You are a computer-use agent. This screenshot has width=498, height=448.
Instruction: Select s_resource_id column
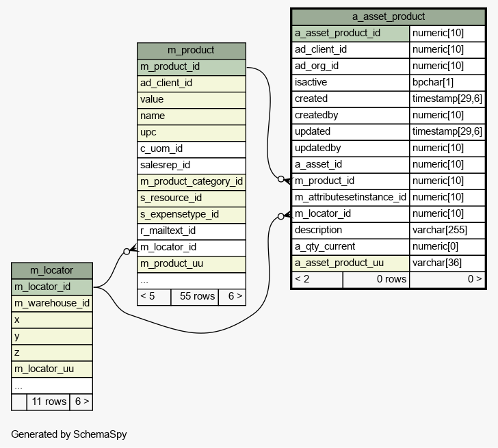(x=192, y=198)
